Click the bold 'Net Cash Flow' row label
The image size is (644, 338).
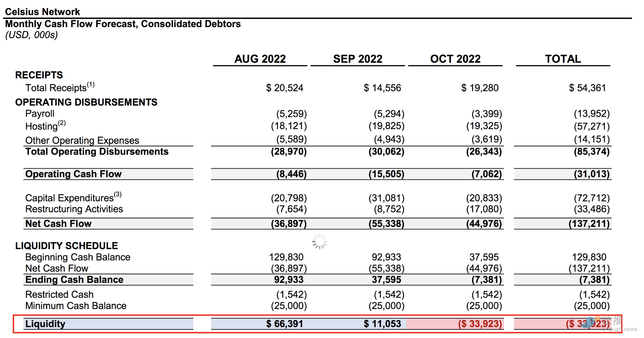(59, 224)
